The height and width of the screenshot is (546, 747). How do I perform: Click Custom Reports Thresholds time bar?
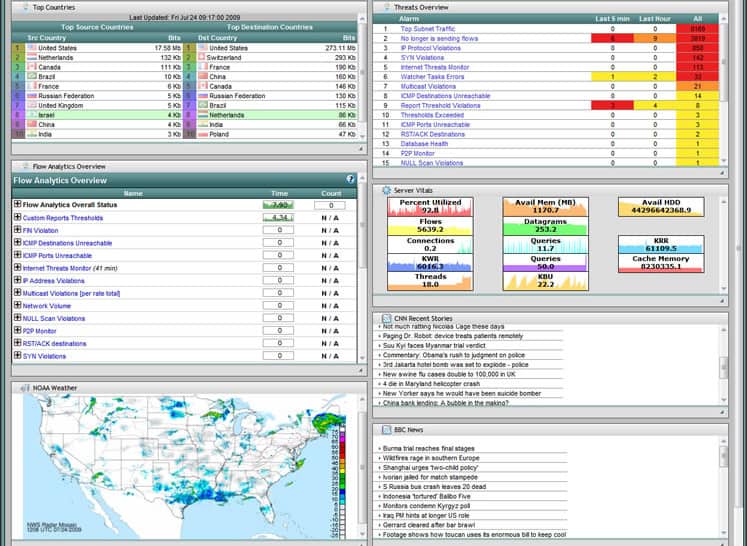point(278,218)
